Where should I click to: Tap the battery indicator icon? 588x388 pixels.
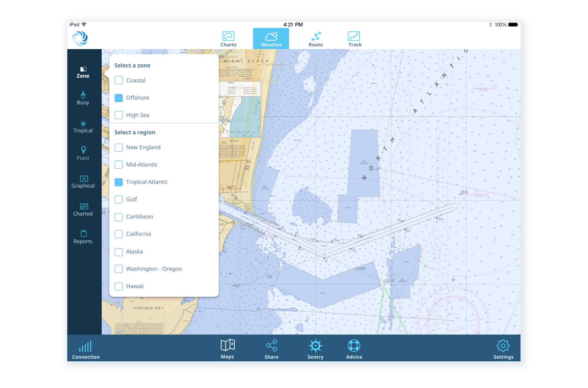tap(513, 25)
